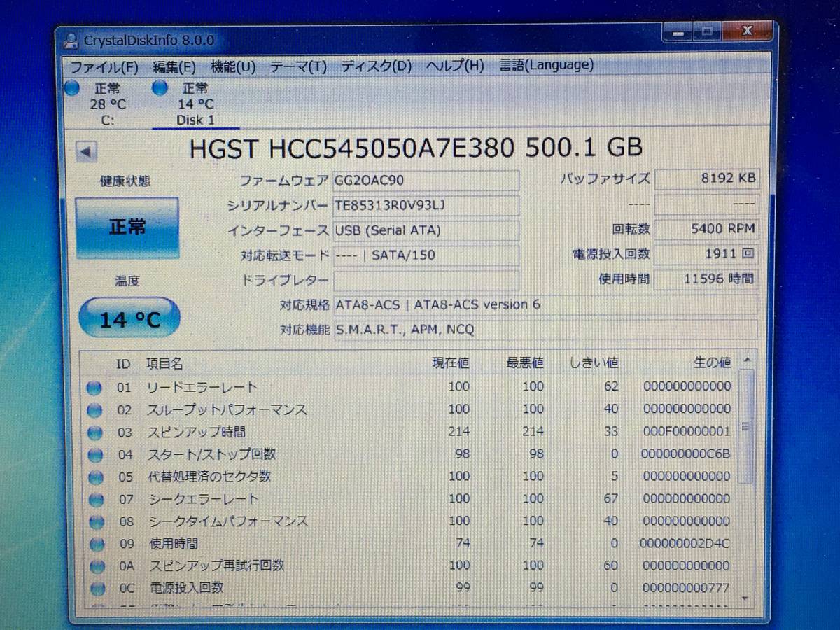Select the 代替処理済のセクタ数 attribute row
840x630 pixels.
tap(409, 477)
